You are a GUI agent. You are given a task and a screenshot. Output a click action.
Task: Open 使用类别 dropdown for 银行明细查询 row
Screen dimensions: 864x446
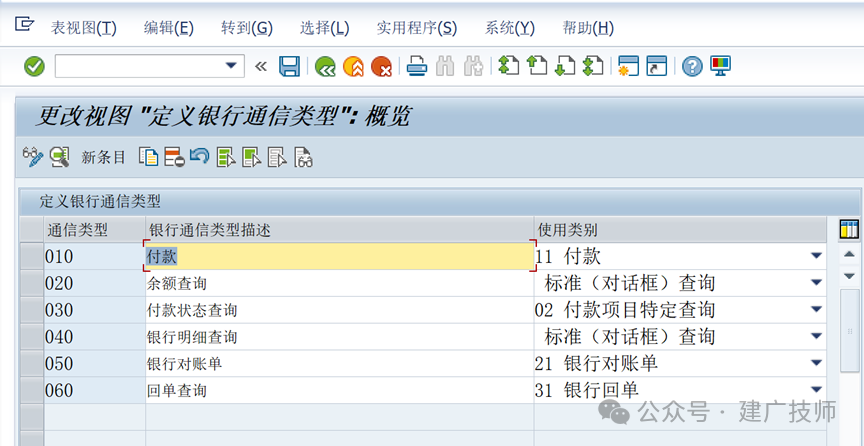(816, 337)
